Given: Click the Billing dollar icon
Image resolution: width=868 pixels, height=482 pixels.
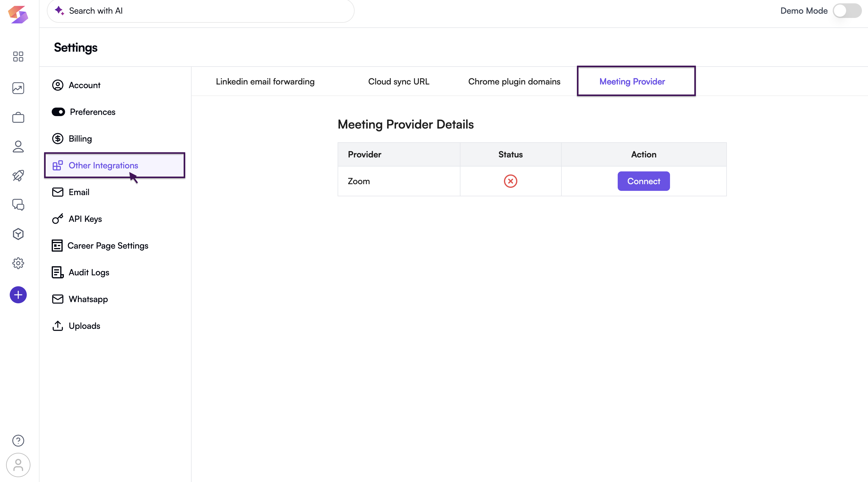Looking at the screenshot, I should [x=57, y=139].
